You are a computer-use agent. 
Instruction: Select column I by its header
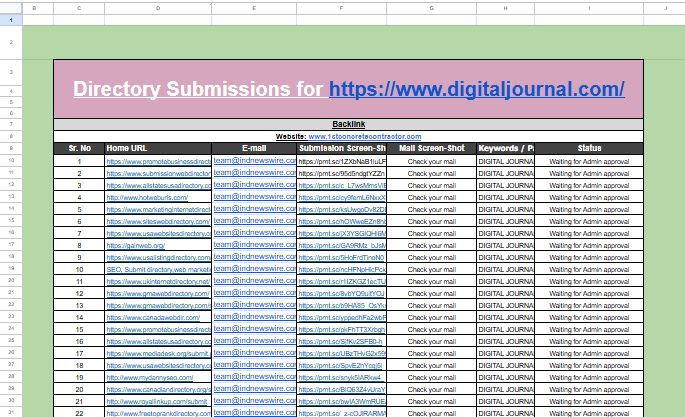click(x=589, y=8)
